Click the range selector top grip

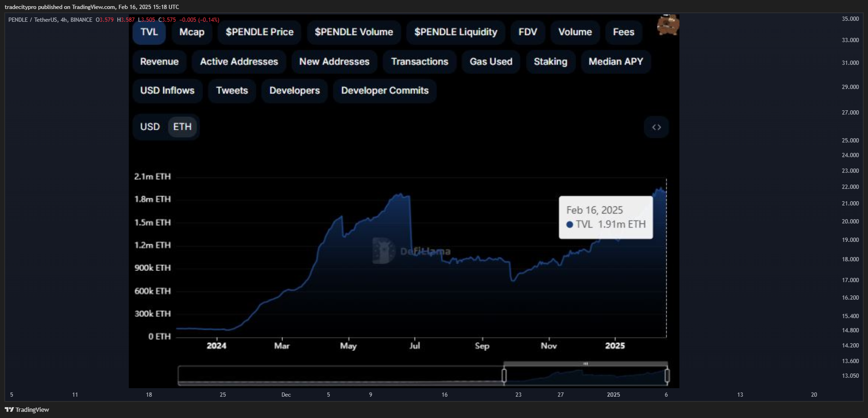pos(586,364)
